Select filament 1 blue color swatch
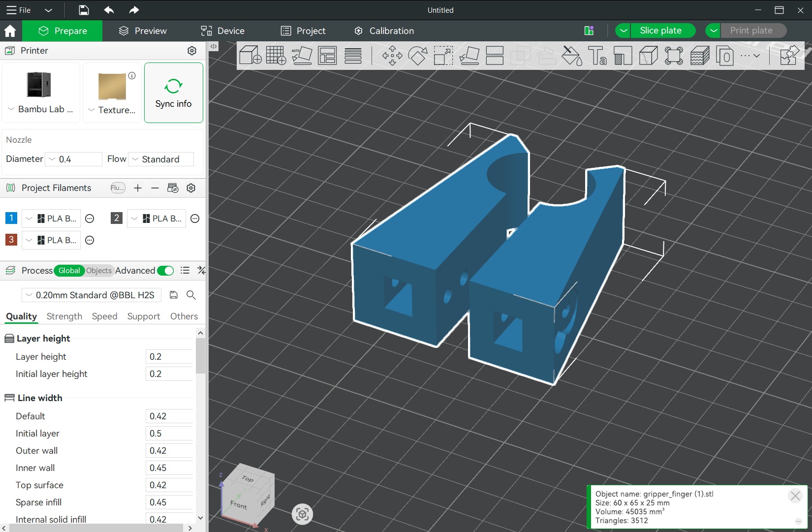812x532 pixels. (x=11, y=218)
